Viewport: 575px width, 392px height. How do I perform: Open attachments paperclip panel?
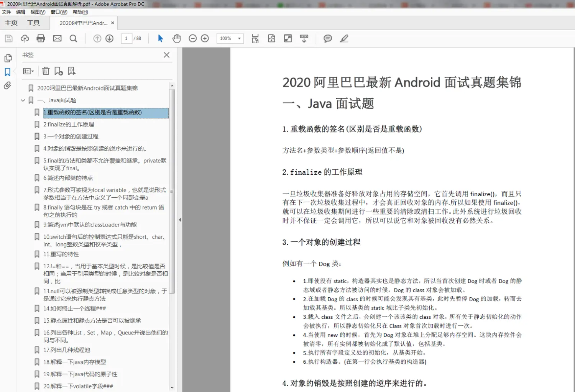click(x=7, y=85)
